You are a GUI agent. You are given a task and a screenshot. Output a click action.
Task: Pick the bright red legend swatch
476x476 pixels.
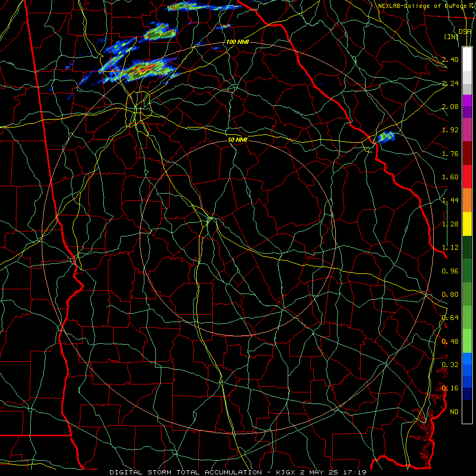point(467,177)
